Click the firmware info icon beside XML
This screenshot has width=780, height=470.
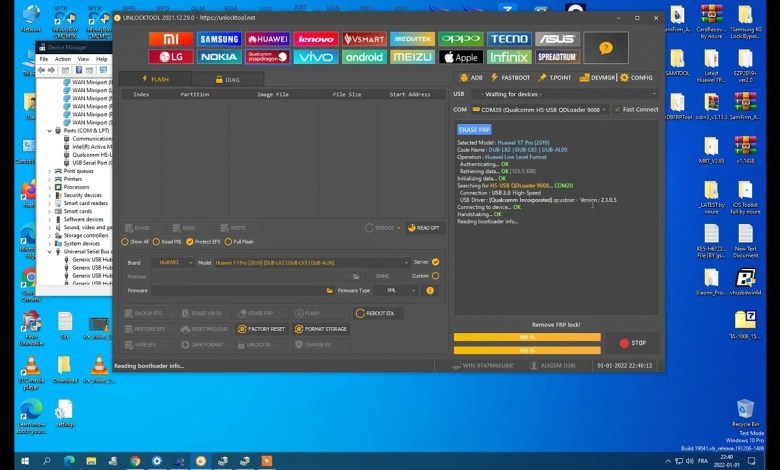point(431,290)
